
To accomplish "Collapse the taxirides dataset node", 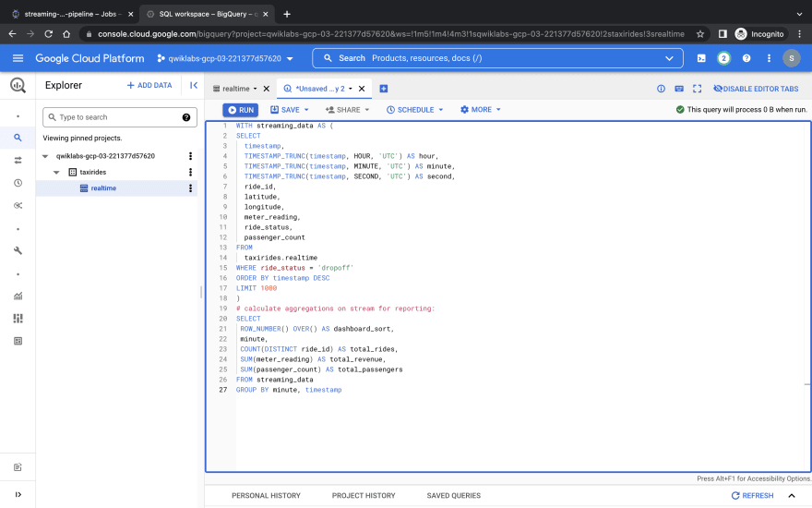I will (56, 172).
